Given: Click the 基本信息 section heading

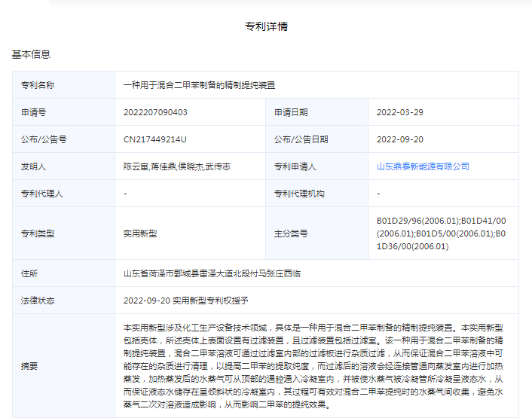Looking at the screenshot, I should click(31, 54).
